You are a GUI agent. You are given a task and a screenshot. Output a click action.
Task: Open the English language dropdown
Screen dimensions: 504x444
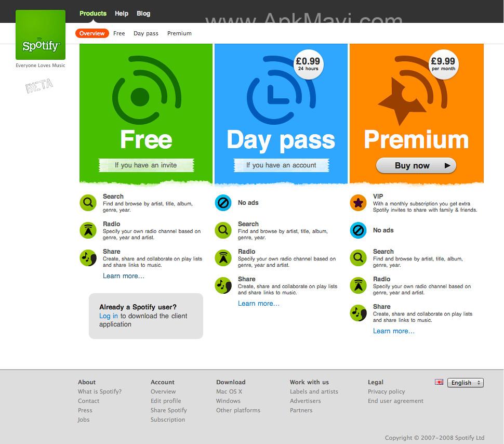click(465, 383)
